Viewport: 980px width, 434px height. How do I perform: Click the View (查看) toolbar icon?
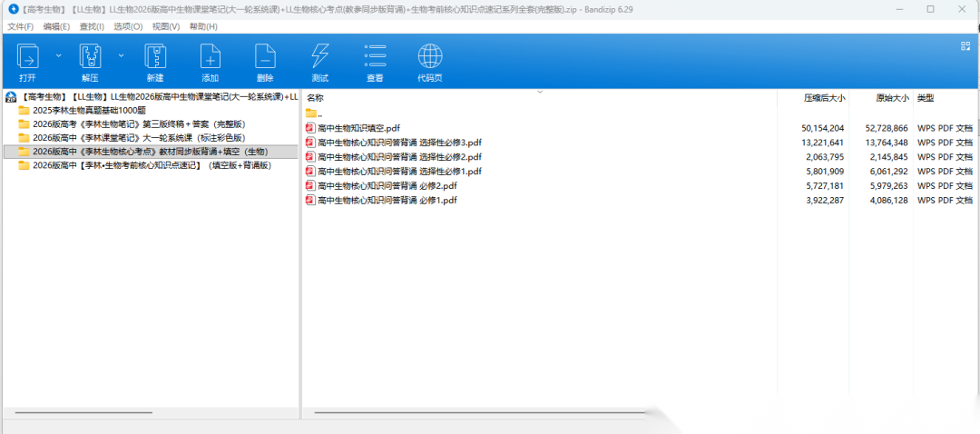click(x=375, y=57)
